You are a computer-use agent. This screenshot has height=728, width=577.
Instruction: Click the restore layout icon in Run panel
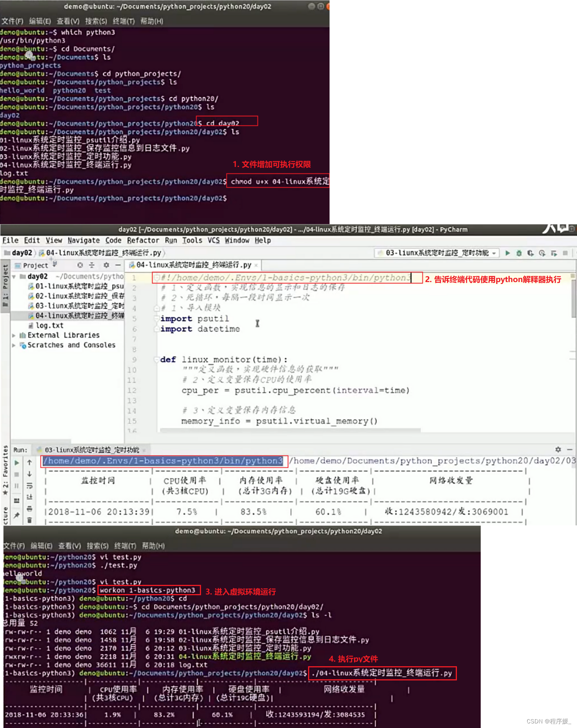(16, 500)
